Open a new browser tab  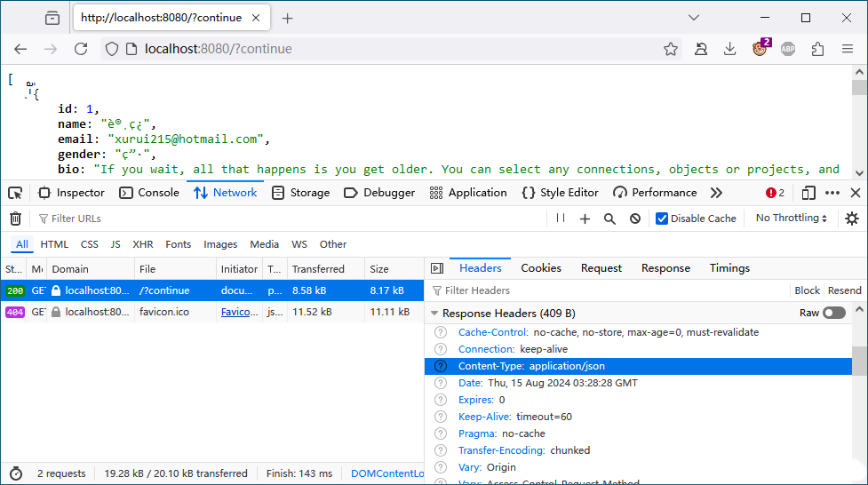point(287,19)
